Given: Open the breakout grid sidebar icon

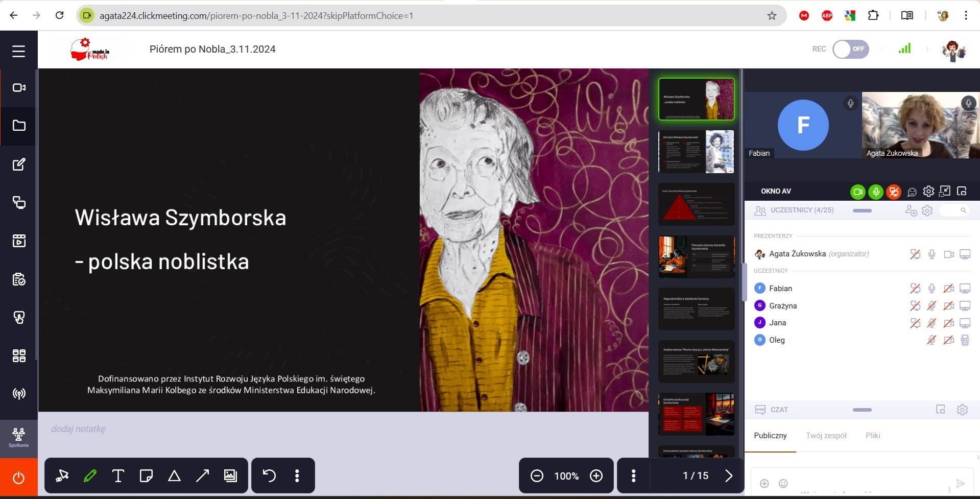Looking at the screenshot, I should [19, 355].
